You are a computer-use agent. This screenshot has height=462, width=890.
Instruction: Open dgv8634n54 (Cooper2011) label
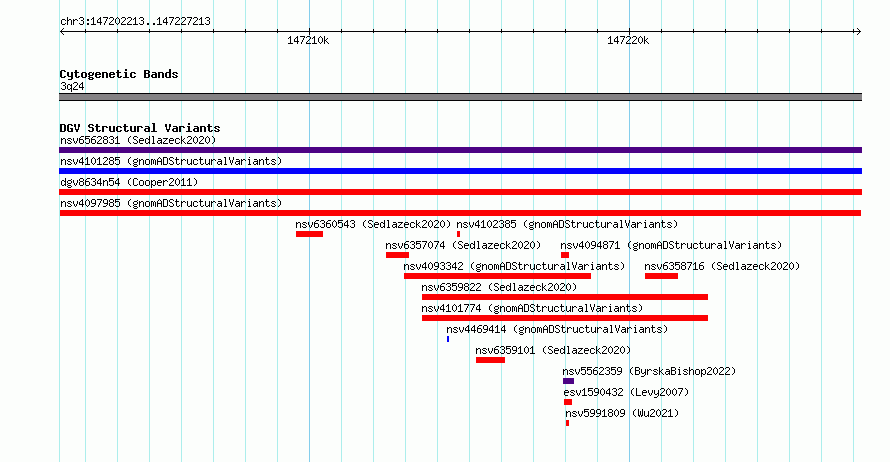point(129,182)
